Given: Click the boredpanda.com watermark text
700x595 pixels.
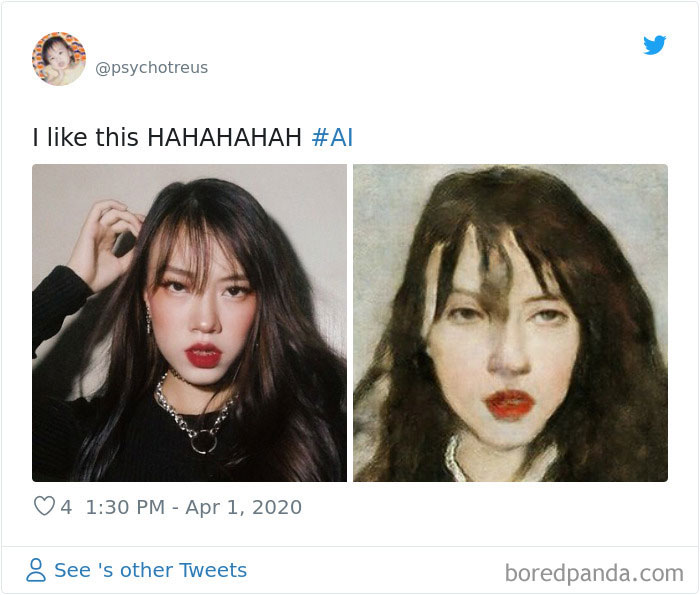Looking at the screenshot, I should 594,573.
